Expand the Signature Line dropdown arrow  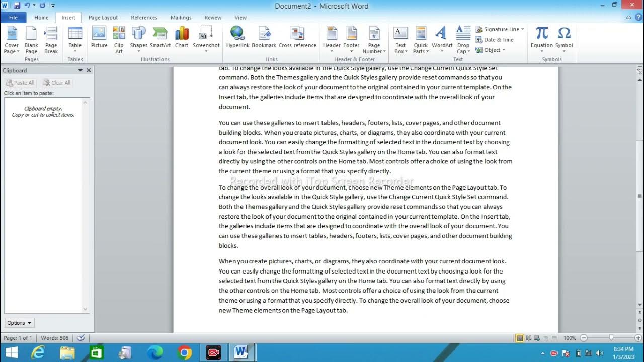[x=522, y=29]
